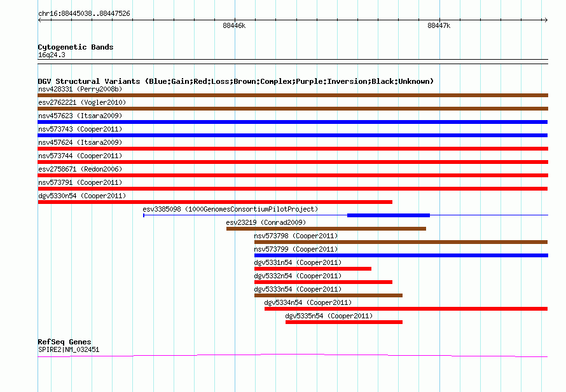The width and height of the screenshot is (566, 392).
Task: Click the ruler's right arrow end
Action: (546, 20)
